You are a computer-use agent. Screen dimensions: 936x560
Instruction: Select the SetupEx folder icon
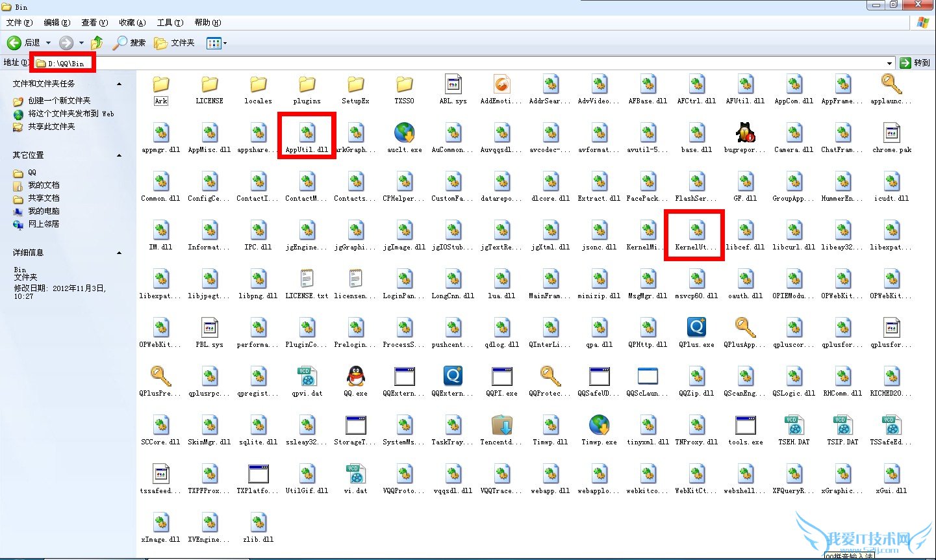click(355, 84)
